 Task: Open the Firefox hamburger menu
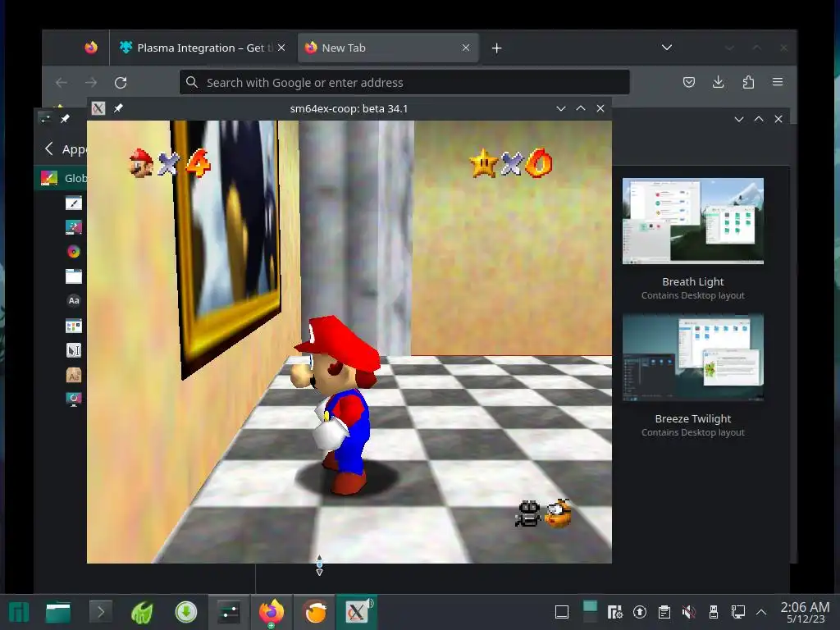pos(778,82)
